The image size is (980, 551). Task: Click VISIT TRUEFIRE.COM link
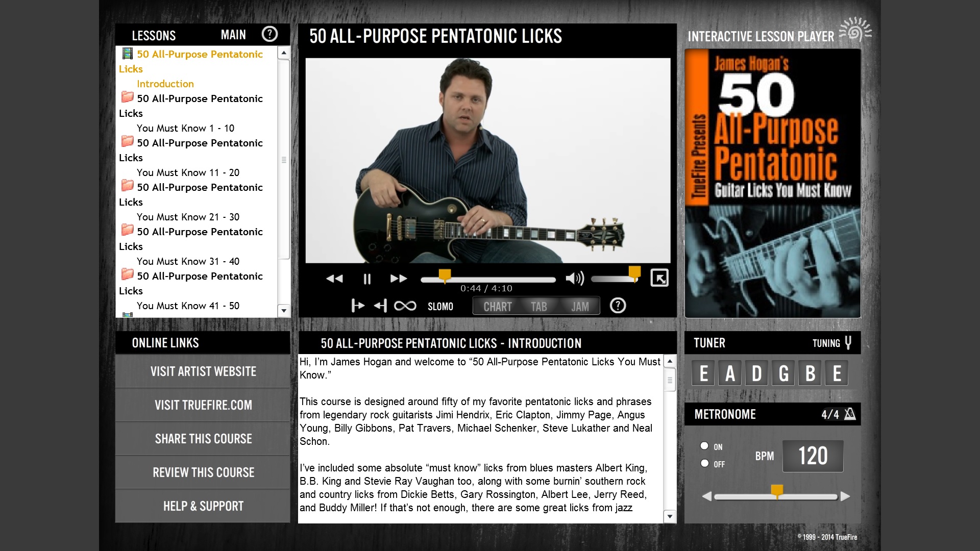point(202,405)
